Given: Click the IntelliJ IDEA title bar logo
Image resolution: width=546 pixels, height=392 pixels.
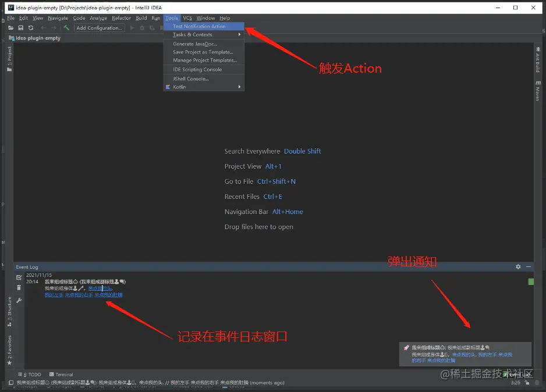Looking at the screenshot, I should coord(11,8).
